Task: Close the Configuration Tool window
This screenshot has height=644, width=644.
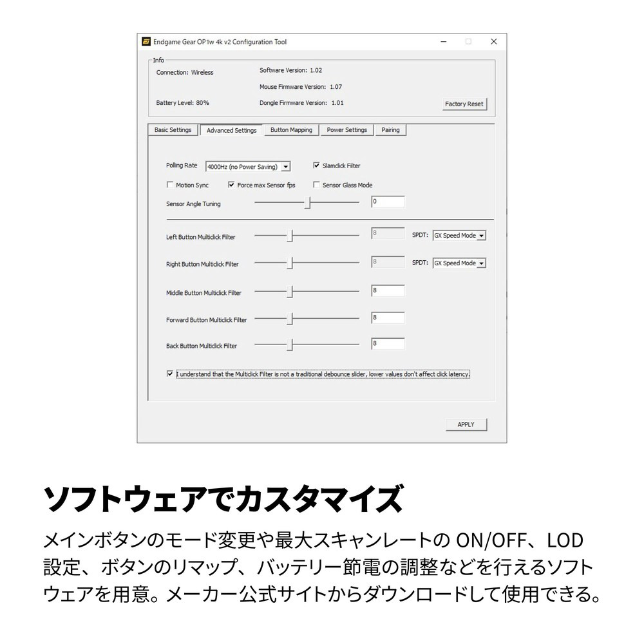Action: point(493,42)
